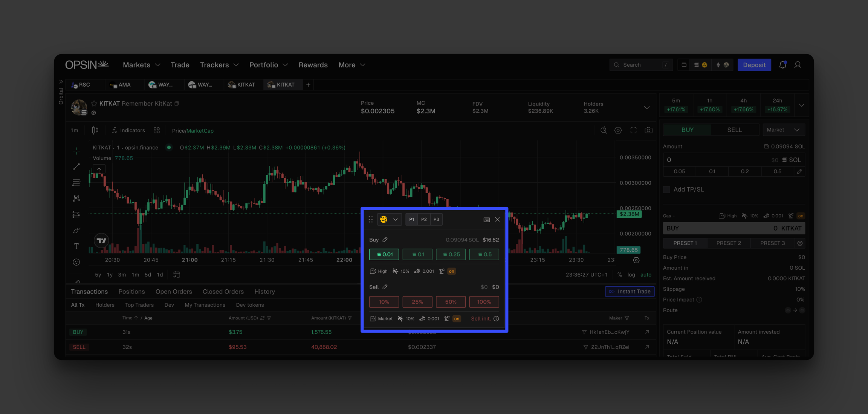Image resolution: width=868 pixels, height=414 pixels.
Task: Enter fullscreen chart mode
Action: coord(633,130)
